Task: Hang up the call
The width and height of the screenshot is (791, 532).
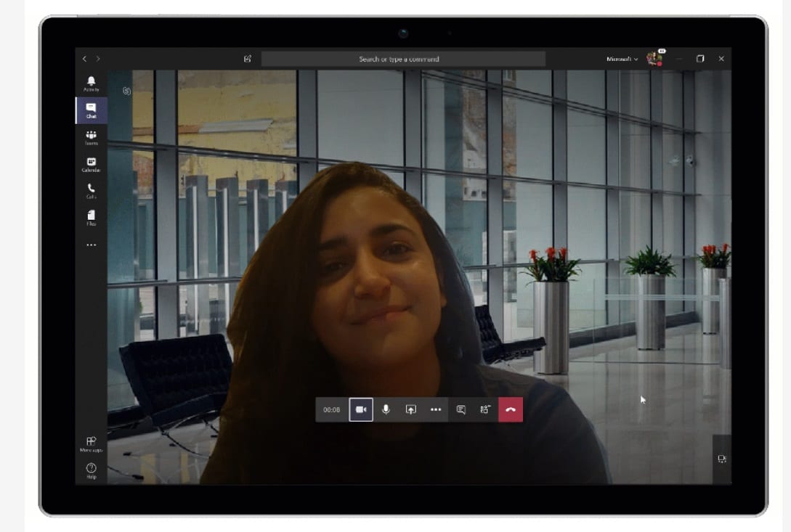Action: point(512,409)
